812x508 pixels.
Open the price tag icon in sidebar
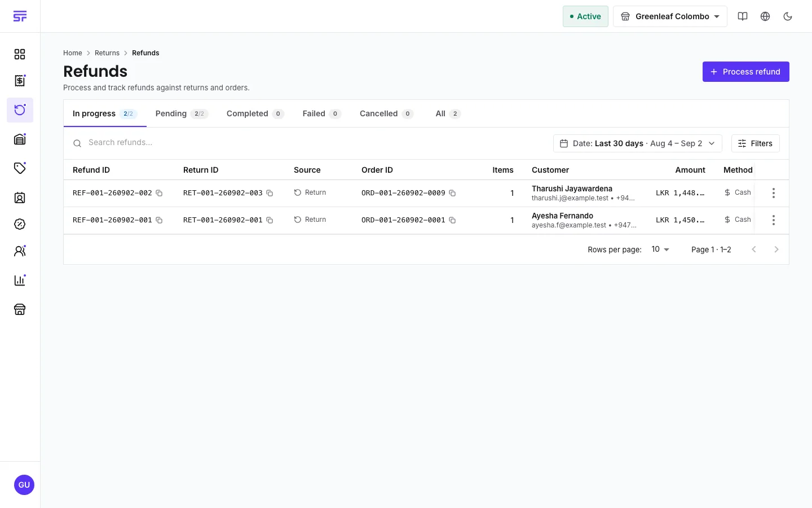[x=20, y=168]
